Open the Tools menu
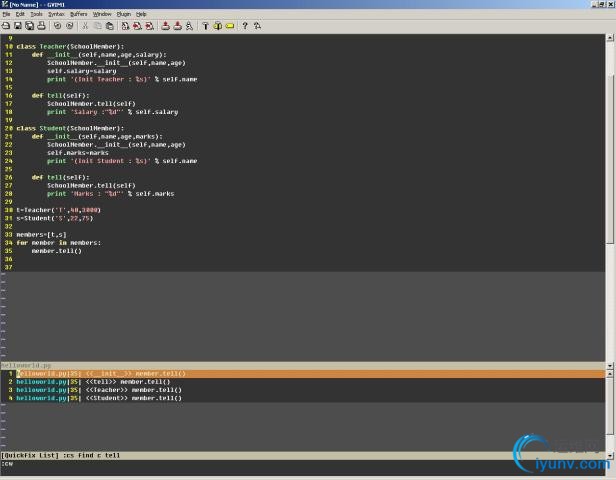This screenshot has height=480, width=616. tap(36, 14)
